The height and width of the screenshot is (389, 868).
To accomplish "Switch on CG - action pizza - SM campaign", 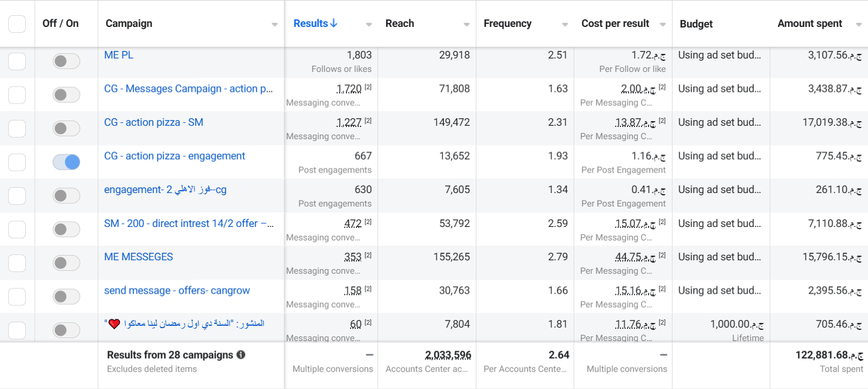I will [x=66, y=129].
